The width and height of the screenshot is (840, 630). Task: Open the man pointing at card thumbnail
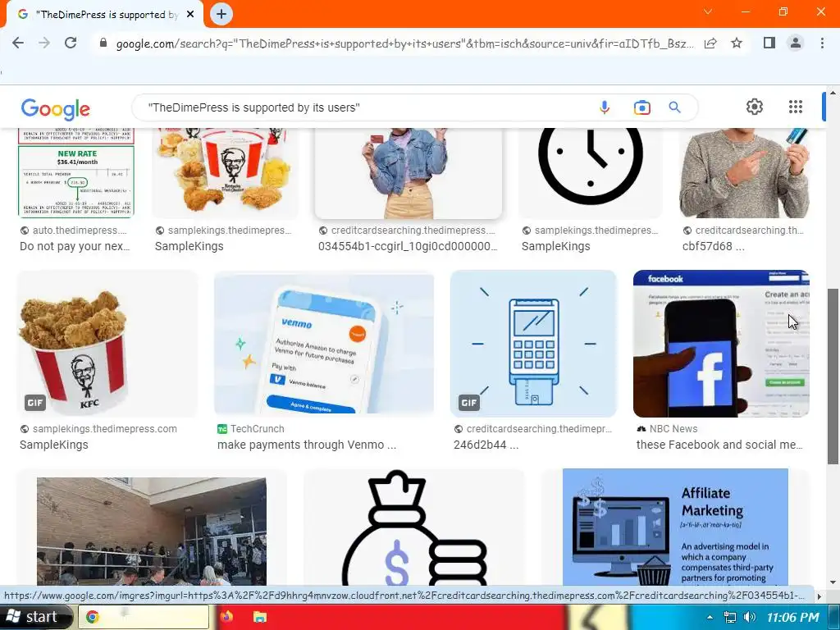coord(744,172)
